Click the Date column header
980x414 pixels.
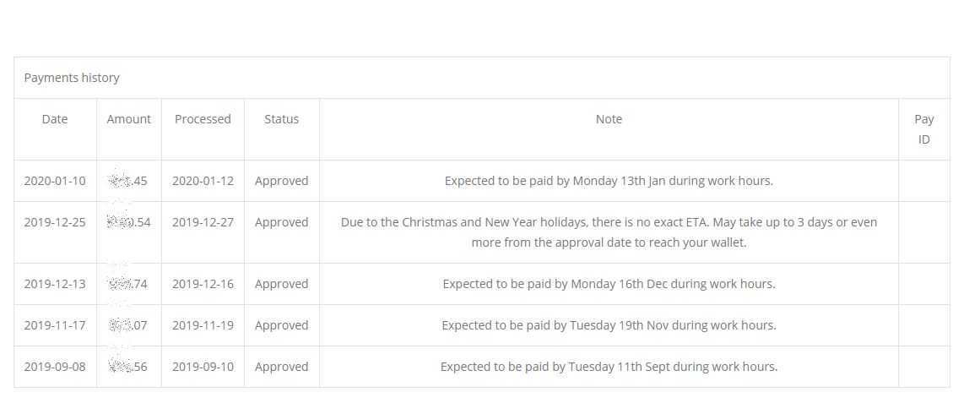pyautogui.click(x=55, y=119)
